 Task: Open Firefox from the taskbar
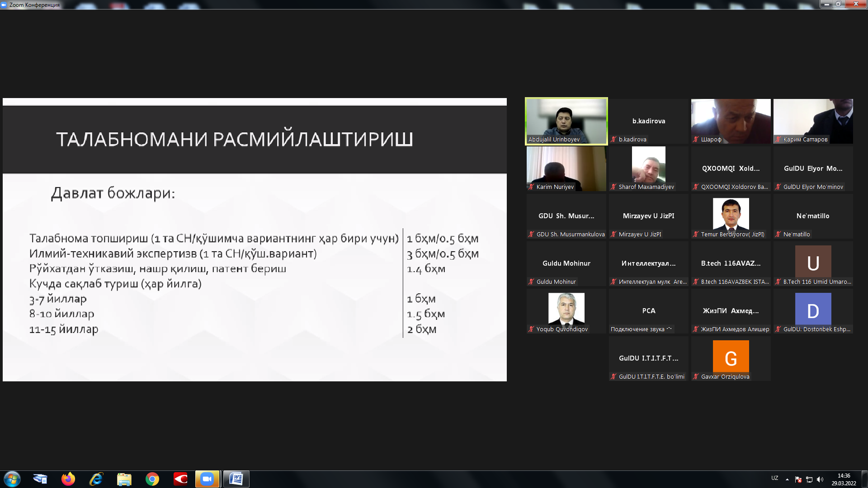tap(68, 479)
